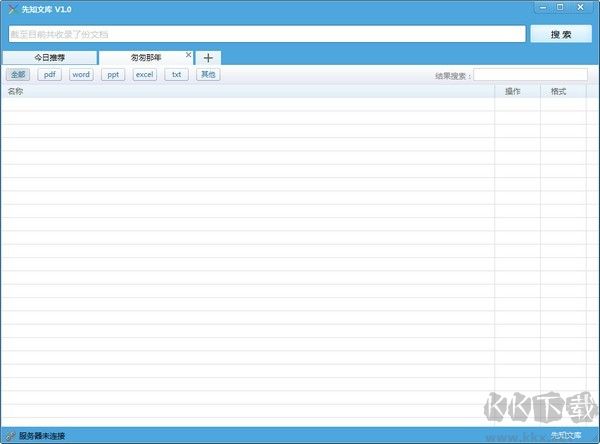Switch to the 今日推荐 tab
The height and width of the screenshot is (444, 600).
point(50,58)
